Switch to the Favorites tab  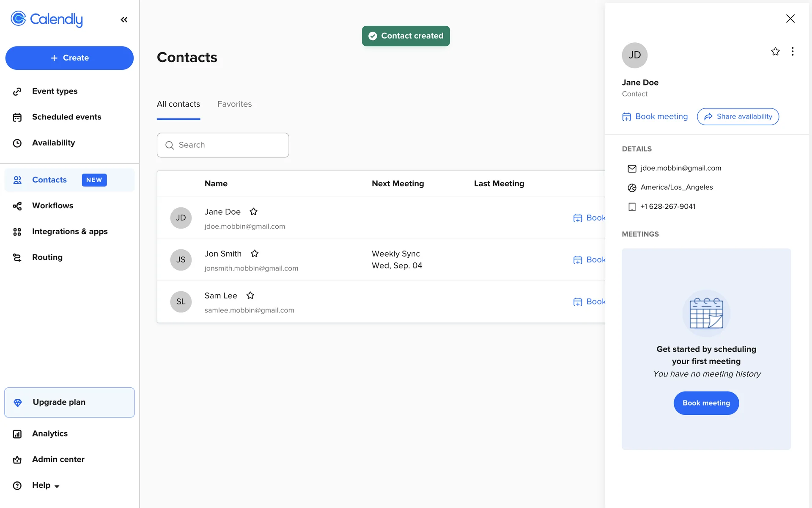[234, 104]
